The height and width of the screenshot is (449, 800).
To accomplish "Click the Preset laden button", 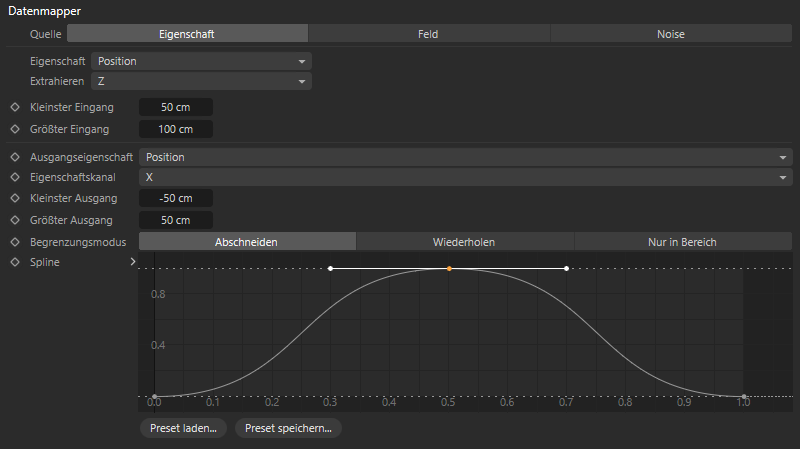I will (183, 428).
